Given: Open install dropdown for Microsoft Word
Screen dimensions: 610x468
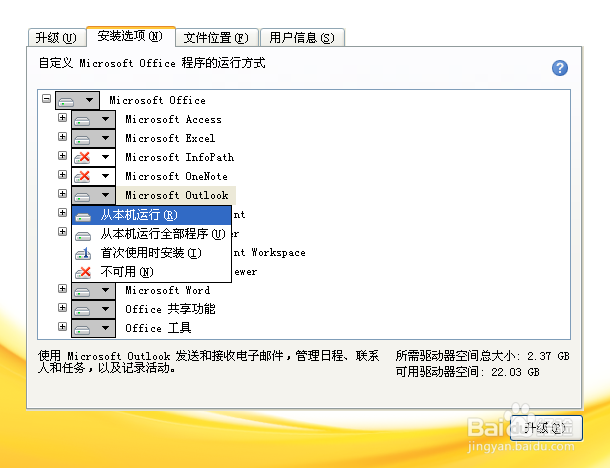Looking at the screenshot, I should click(93, 291).
